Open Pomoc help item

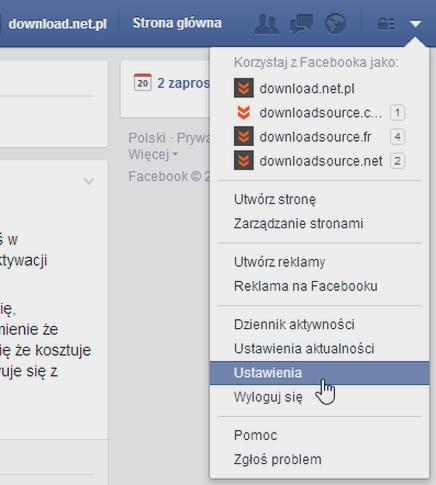click(319, 435)
